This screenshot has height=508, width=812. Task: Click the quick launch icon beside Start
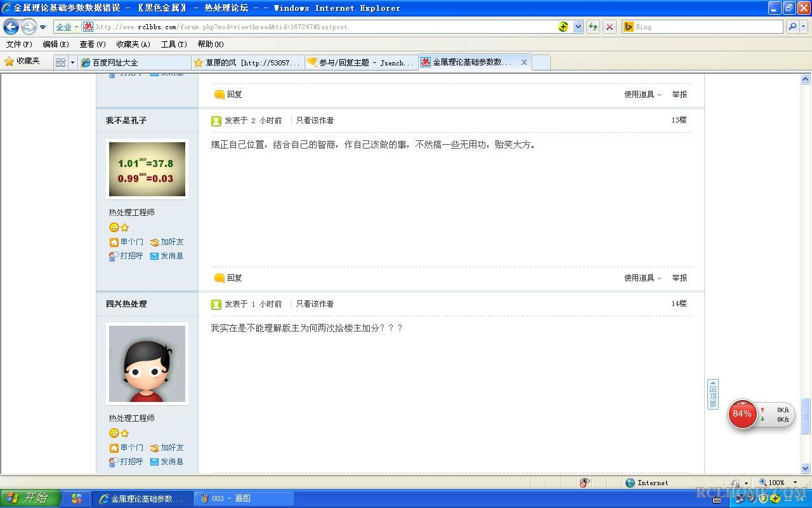click(x=76, y=498)
